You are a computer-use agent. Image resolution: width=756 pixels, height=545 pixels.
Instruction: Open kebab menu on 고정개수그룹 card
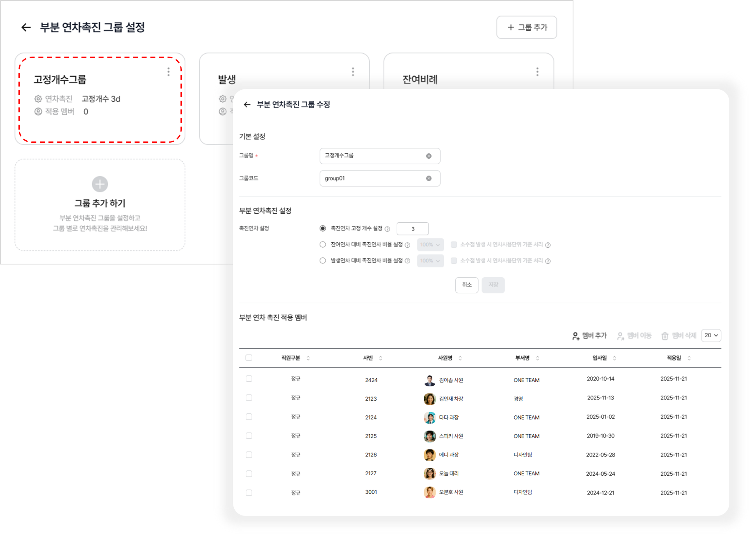point(168,72)
